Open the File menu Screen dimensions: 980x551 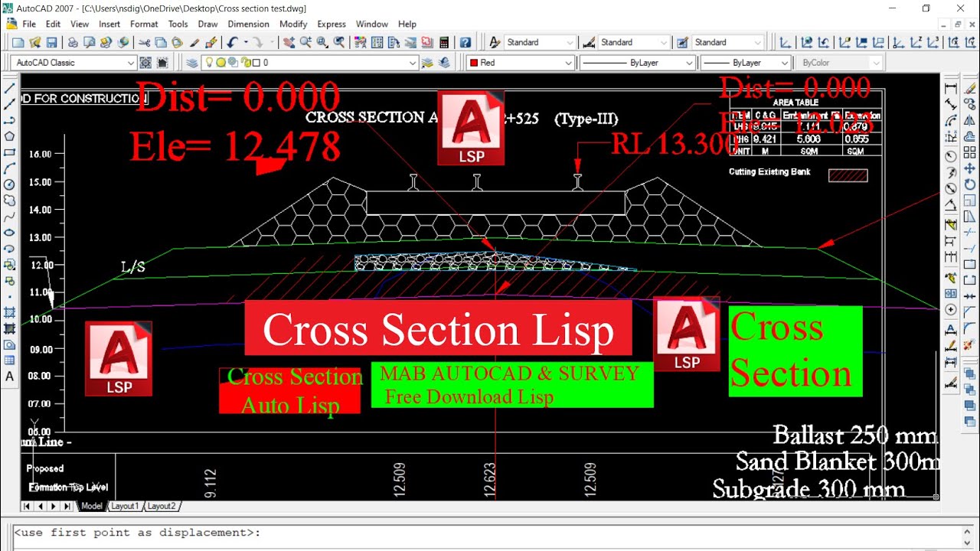point(29,24)
